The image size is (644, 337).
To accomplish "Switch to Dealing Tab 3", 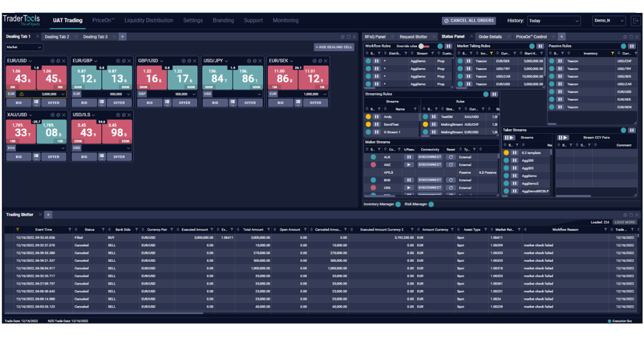I will (x=95, y=36).
